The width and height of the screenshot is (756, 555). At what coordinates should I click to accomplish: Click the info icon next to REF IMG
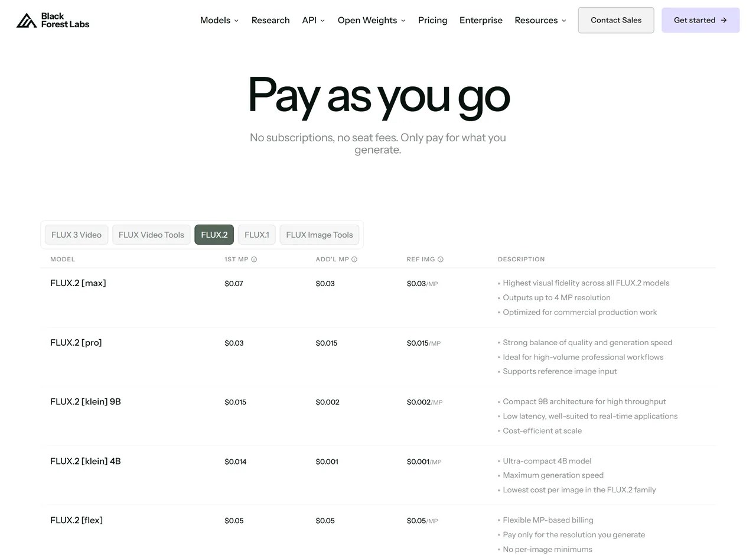441,259
